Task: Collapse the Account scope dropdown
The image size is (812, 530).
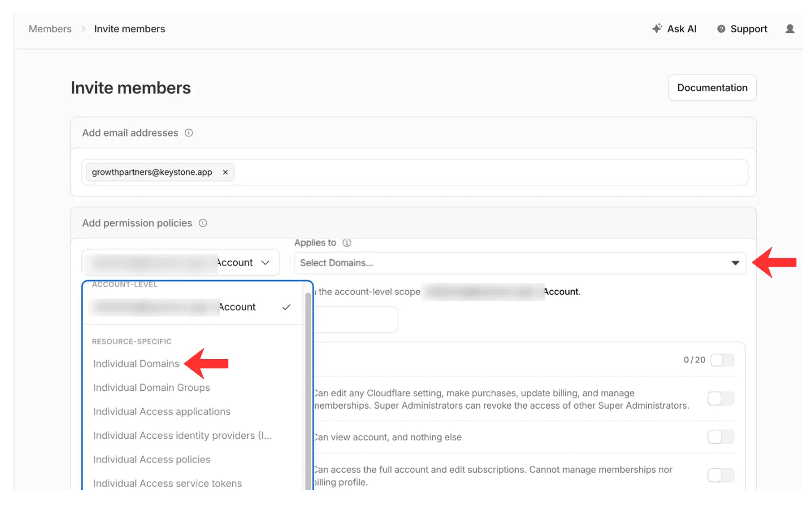Action: (180, 263)
